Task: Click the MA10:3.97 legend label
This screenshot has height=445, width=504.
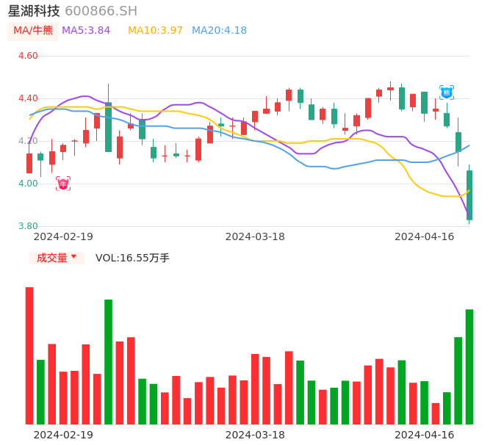Action: [155, 31]
